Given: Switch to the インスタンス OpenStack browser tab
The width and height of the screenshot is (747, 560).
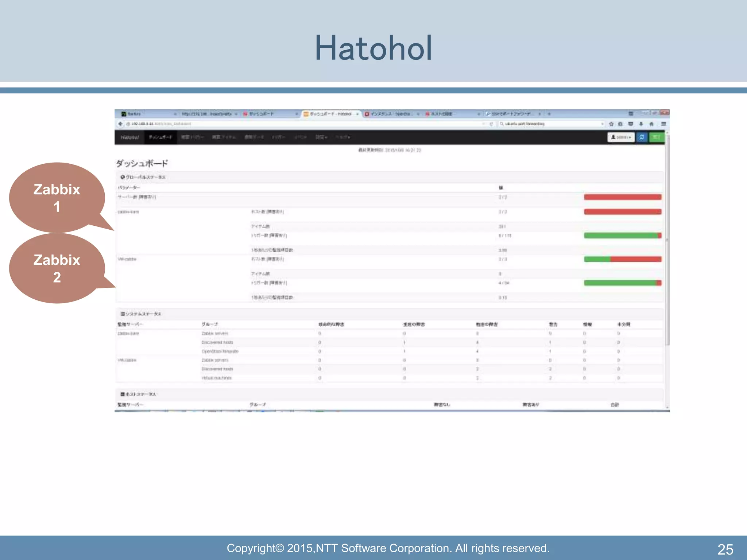Looking at the screenshot, I should click(x=392, y=114).
